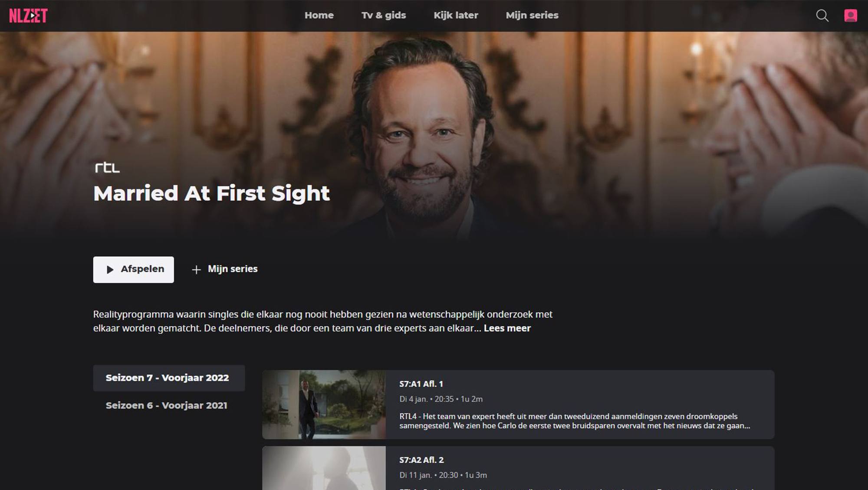Go to the Home menu item
The height and width of the screenshot is (490, 868).
[x=319, y=15]
